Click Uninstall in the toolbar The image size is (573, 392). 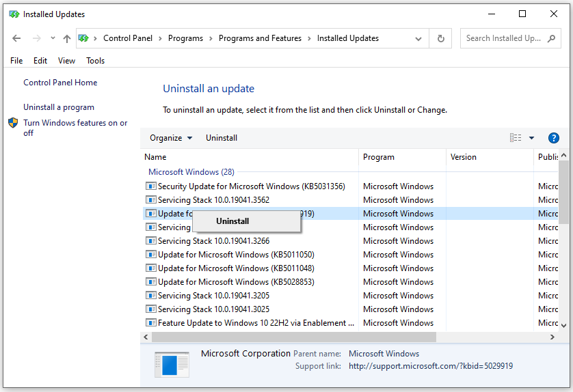pyautogui.click(x=222, y=138)
